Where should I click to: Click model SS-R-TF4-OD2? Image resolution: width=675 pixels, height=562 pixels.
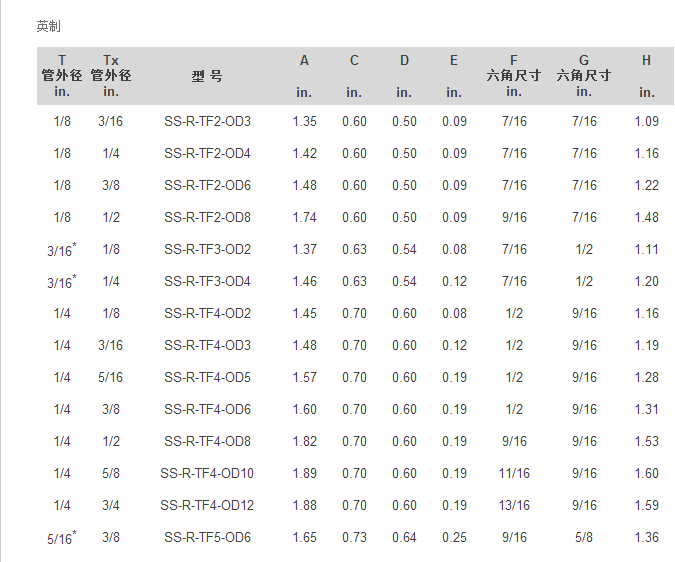click(x=207, y=313)
